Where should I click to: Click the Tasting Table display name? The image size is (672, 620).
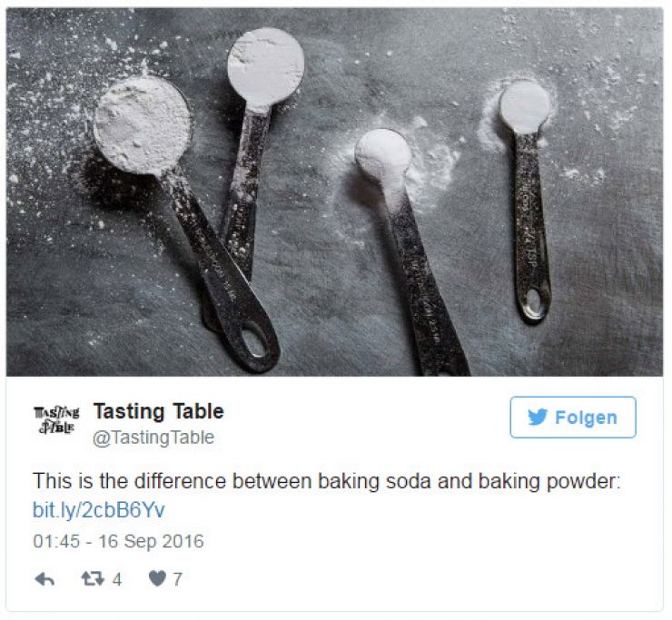[159, 411]
